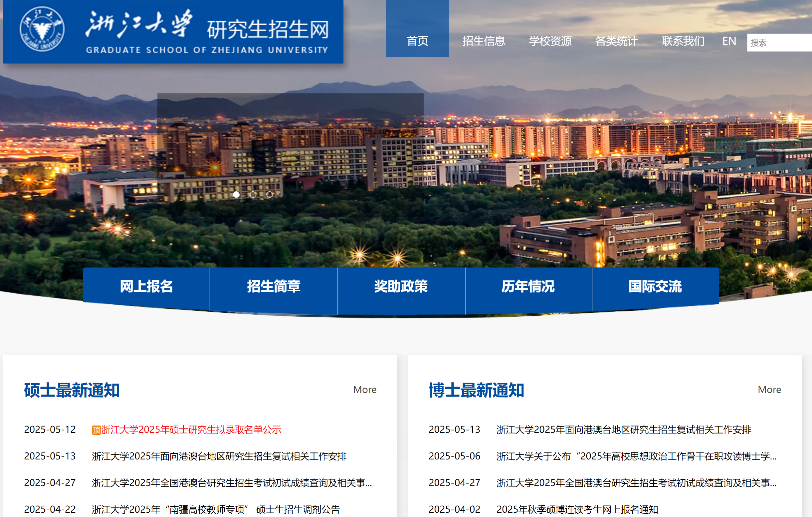The height and width of the screenshot is (517, 812).
Task: Click date 2025-04-02 in 博士 list
Action: point(455,509)
